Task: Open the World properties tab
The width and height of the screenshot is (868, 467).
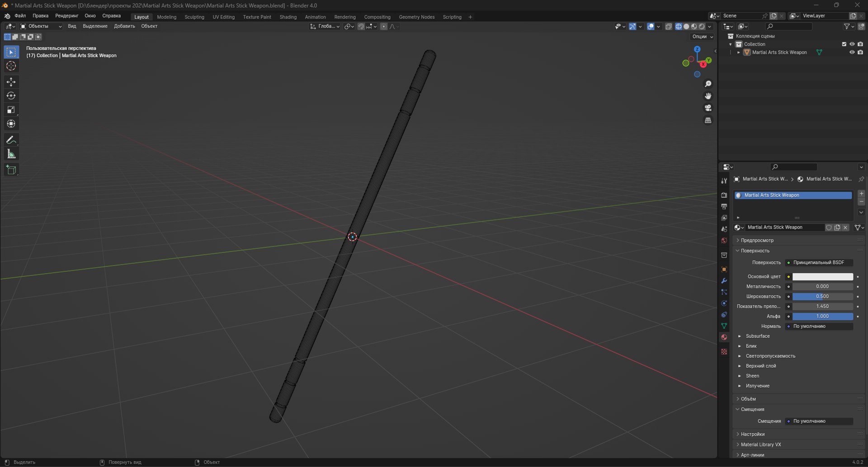Action: tap(724, 241)
